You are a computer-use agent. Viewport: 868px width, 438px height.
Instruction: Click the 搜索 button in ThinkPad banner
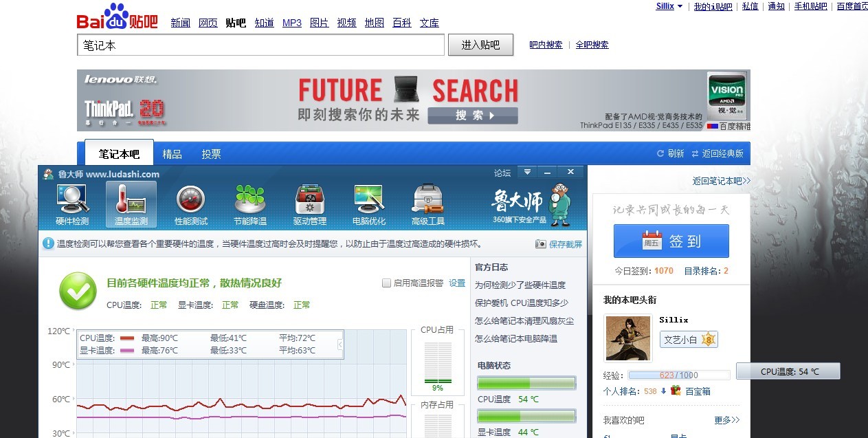(x=473, y=116)
